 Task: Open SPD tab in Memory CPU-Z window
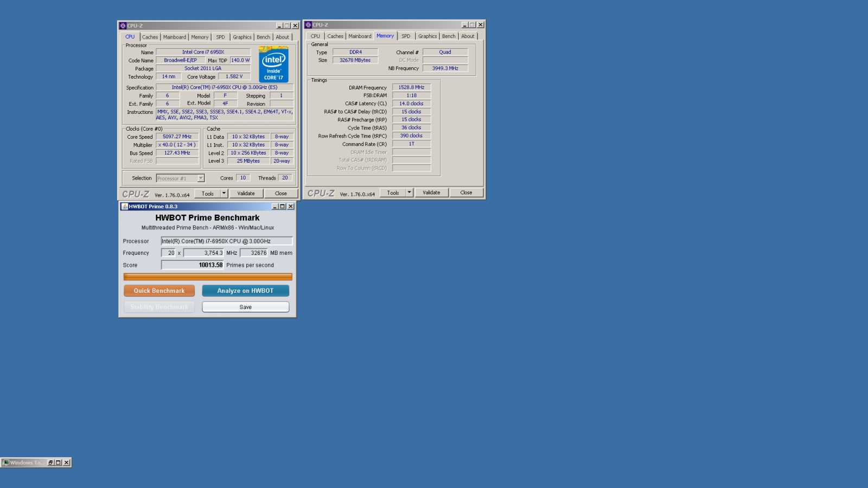pos(406,36)
